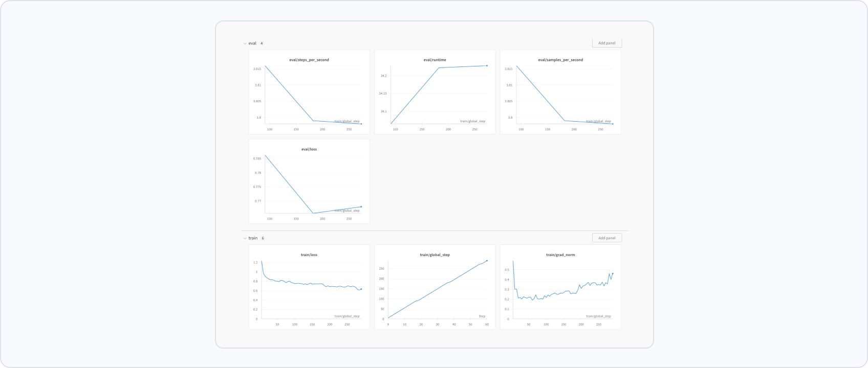The height and width of the screenshot is (368, 868).
Task: Click the train section label
Action: pos(253,238)
